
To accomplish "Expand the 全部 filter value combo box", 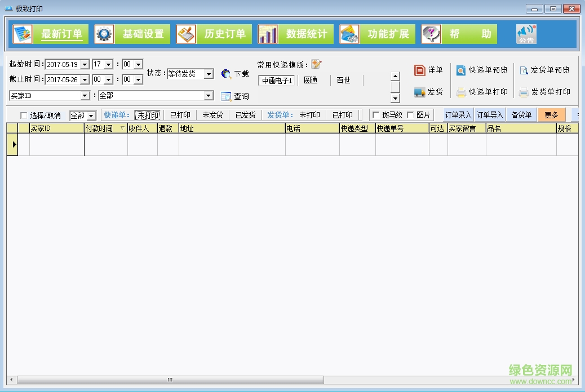I will click(208, 96).
